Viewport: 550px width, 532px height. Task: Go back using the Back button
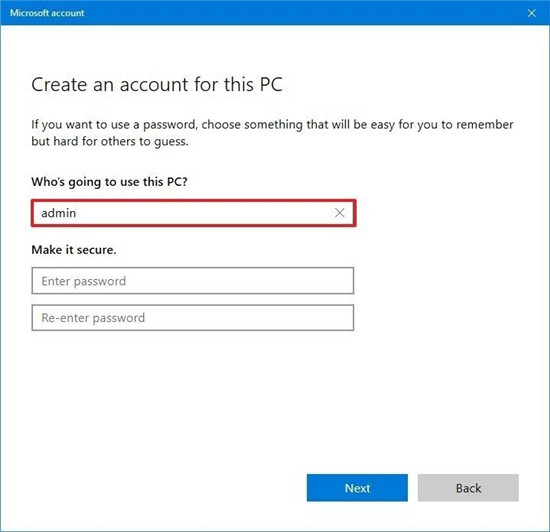468,488
